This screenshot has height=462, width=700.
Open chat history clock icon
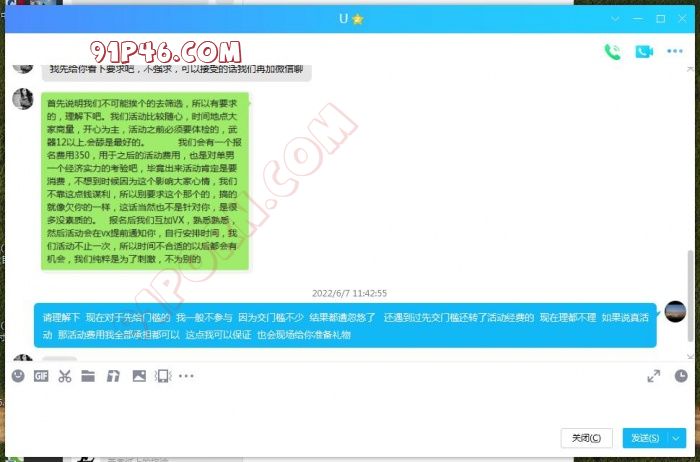[681, 376]
